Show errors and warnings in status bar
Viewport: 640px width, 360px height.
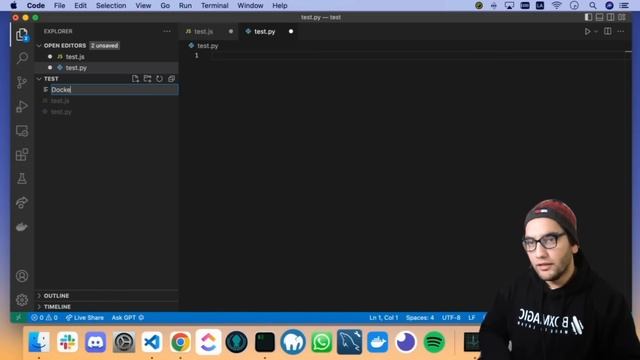tap(44, 318)
